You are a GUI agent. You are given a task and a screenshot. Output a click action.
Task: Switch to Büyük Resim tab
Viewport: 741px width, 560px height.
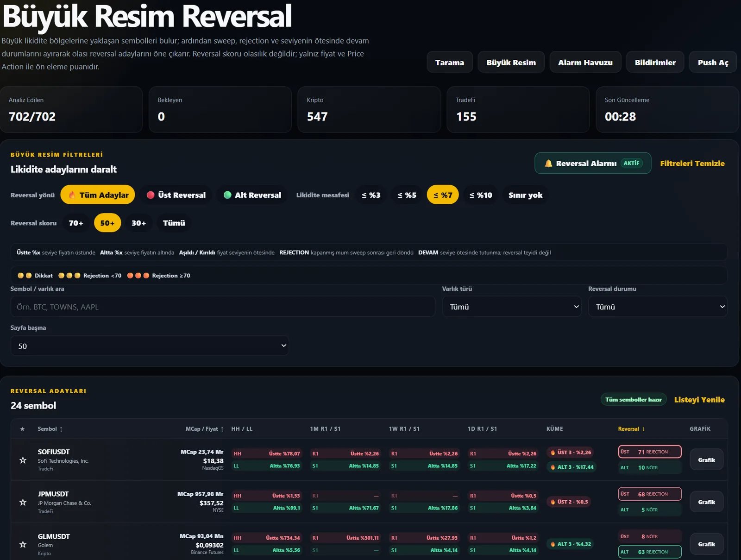[x=511, y=62]
